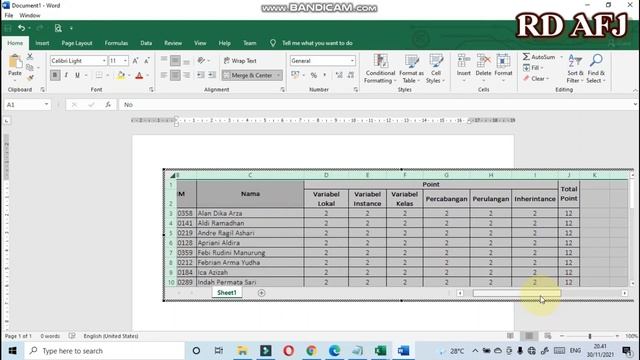The height and width of the screenshot is (360, 640).
Task: Open the Borders dropdown arrow
Action: pos(107,75)
